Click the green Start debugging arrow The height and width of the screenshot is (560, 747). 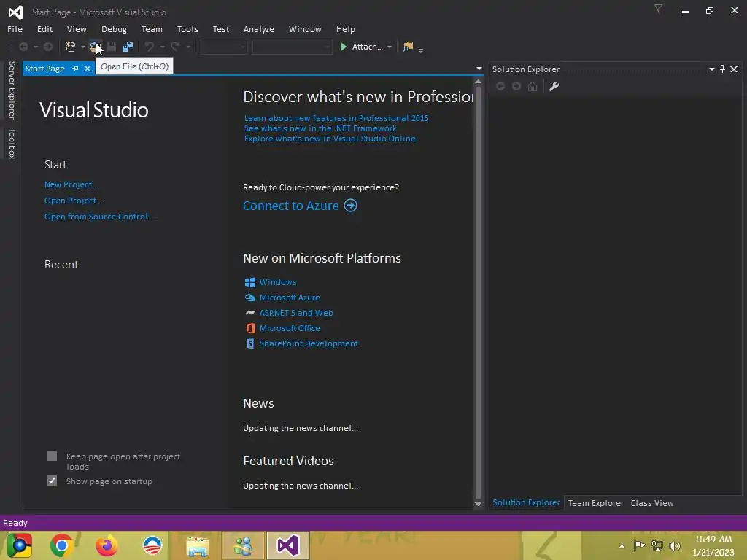point(343,47)
